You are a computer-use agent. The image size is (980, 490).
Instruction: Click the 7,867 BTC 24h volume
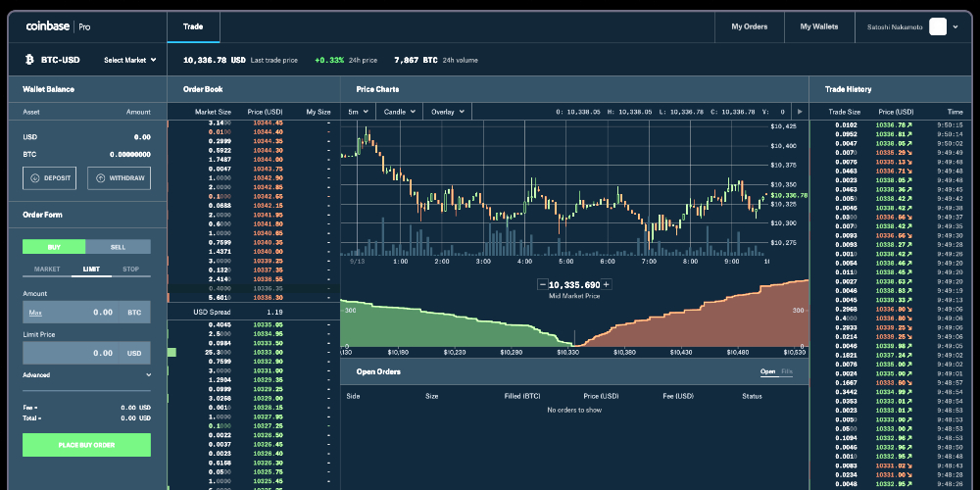click(x=416, y=60)
